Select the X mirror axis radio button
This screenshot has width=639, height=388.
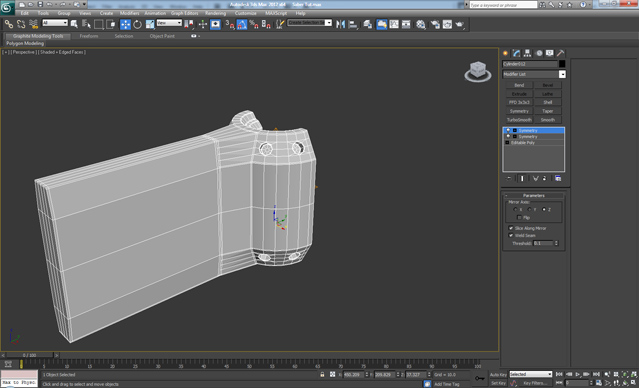tap(515, 209)
